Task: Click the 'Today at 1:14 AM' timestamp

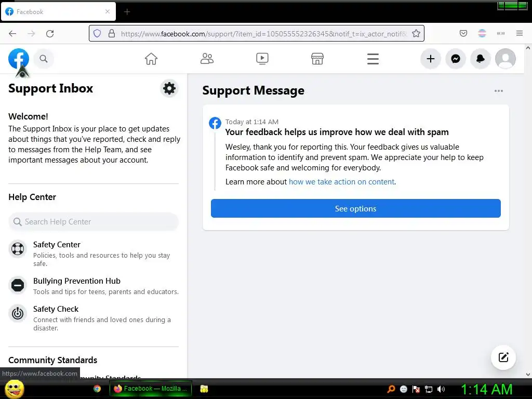Action: click(x=252, y=122)
